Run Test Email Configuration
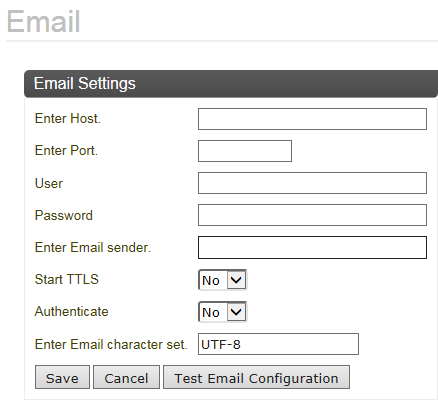 pos(256,377)
